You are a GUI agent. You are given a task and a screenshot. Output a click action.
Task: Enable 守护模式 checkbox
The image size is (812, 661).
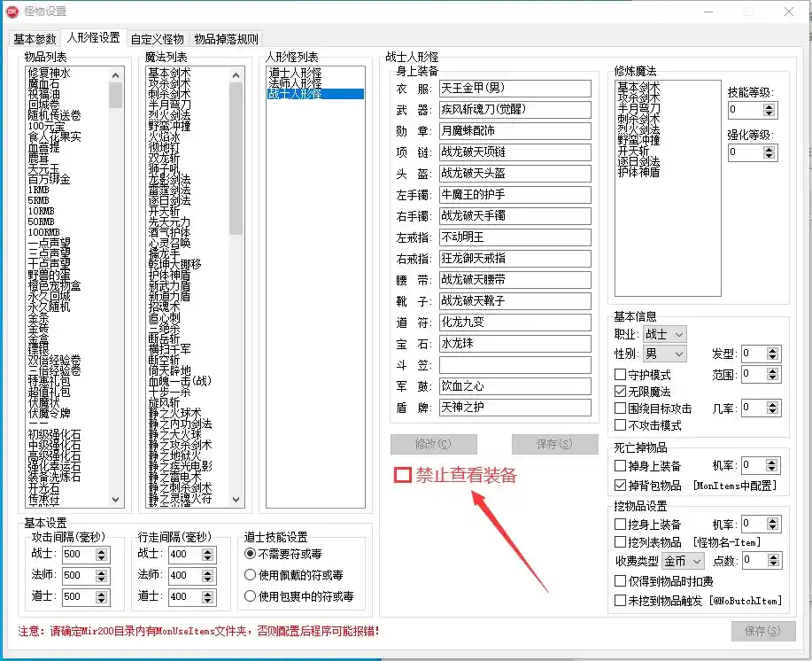(620, 374)
